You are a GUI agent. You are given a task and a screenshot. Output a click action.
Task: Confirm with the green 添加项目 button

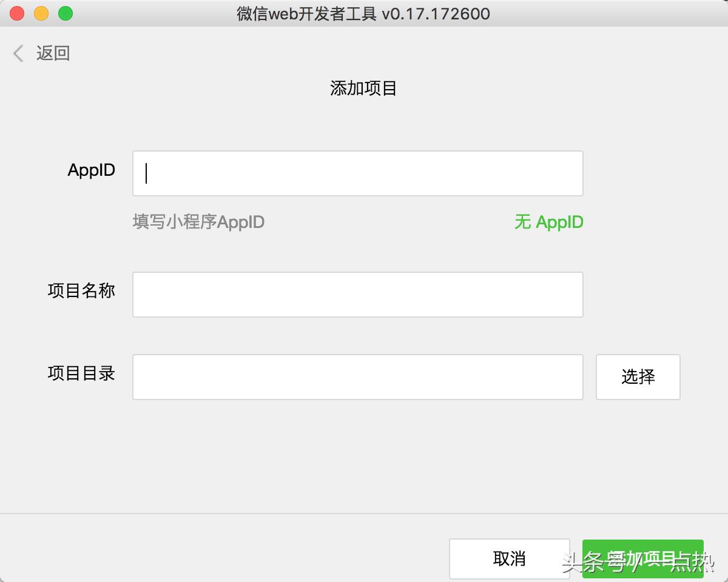pos(642,558)
